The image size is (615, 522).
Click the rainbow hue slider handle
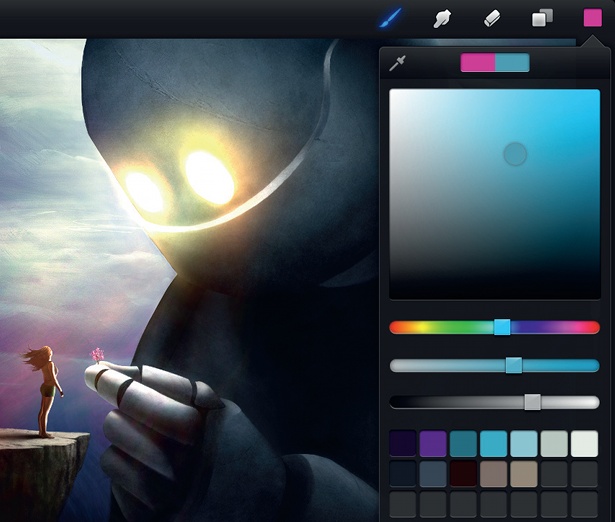(x=502, y=327)
